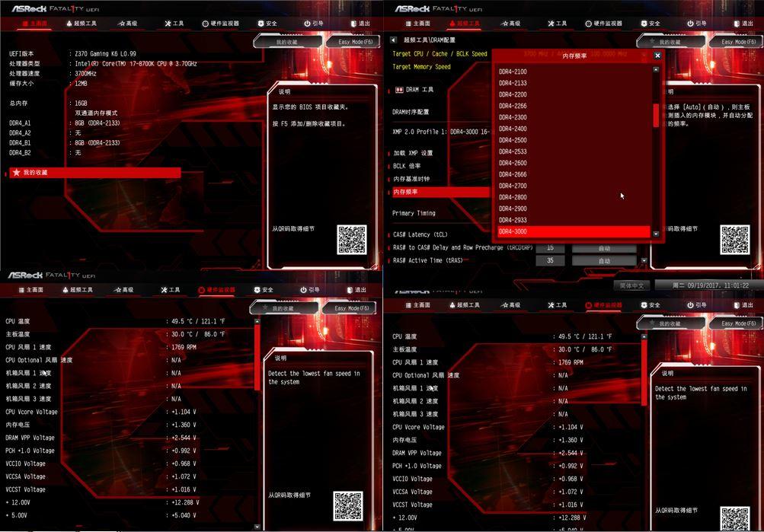Screen dimensions: 764x532
Task: Click the star icon on 我的收藏 row
Action: click(x=17, y=172)
